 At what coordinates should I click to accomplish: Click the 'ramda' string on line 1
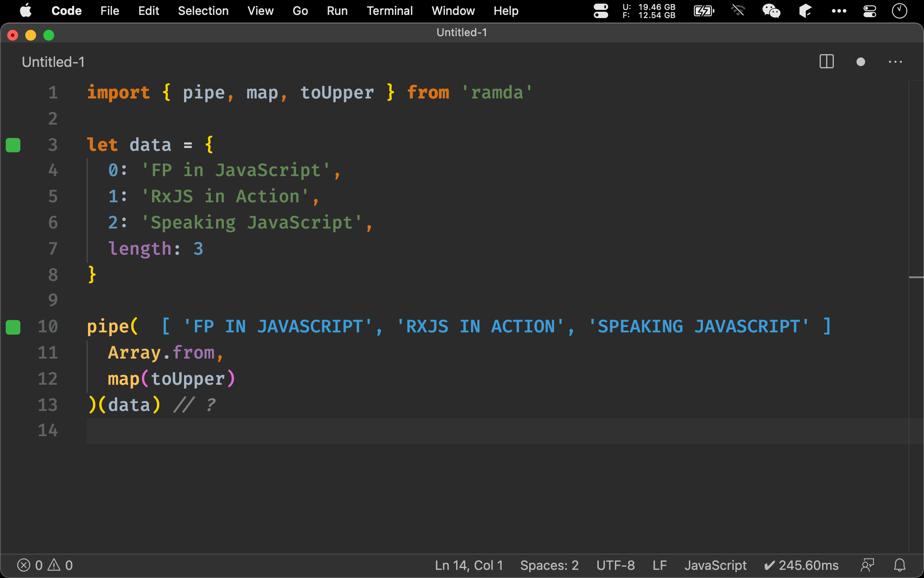pos(497,93)
